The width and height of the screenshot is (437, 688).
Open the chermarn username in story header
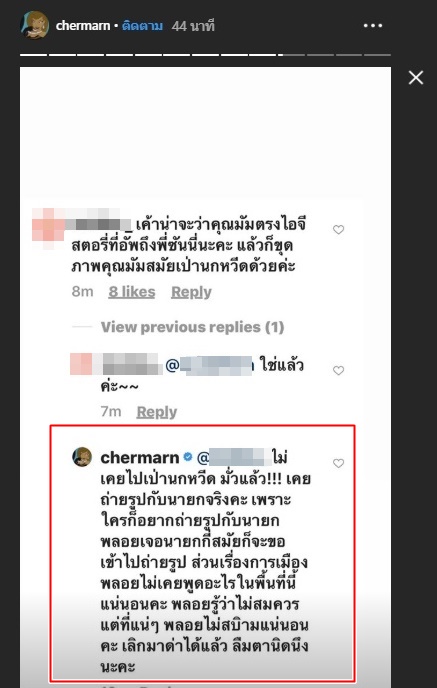point(82,26)
